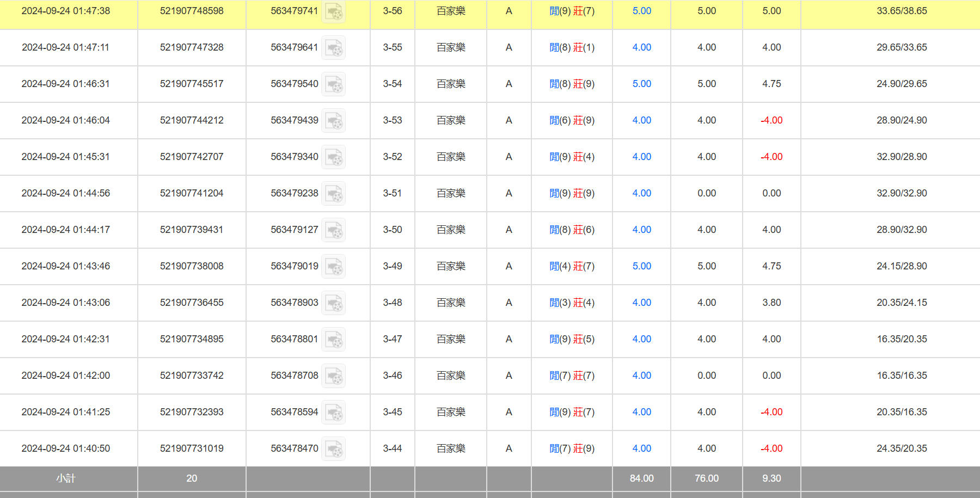This screenshot has width=980, height=498.
Task: Open video icon for round 563479238
Action: (x=333, y=194)
